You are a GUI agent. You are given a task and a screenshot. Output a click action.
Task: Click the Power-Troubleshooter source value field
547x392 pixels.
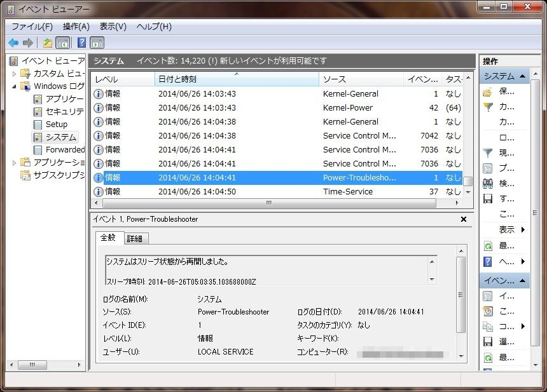(x=233, y=312)
